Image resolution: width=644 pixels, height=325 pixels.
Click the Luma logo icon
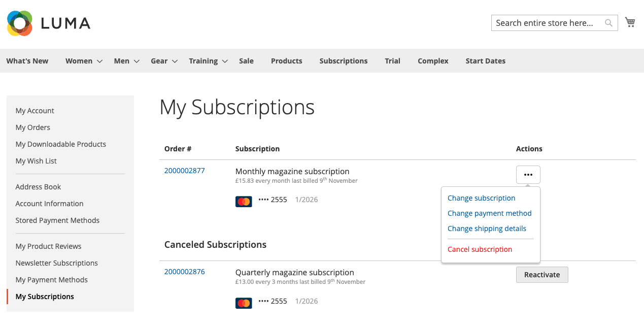[20, 23]
